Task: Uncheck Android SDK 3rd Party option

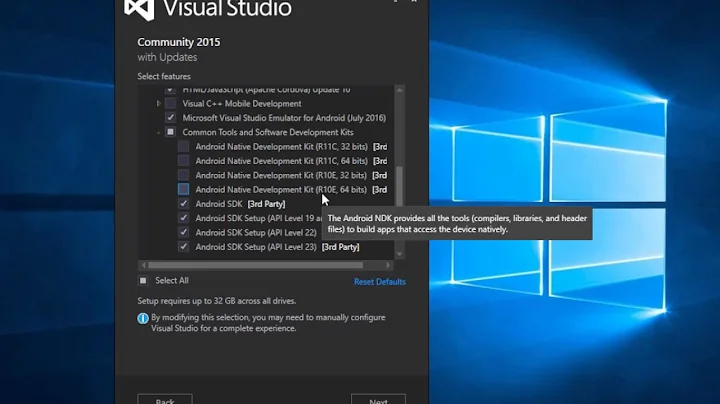Action: point(183,203)
